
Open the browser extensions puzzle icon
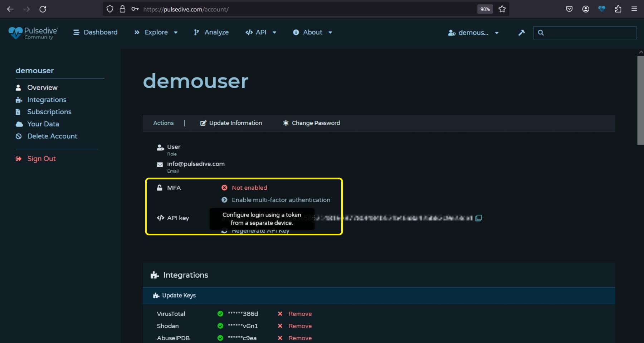[x=618, y=9]
